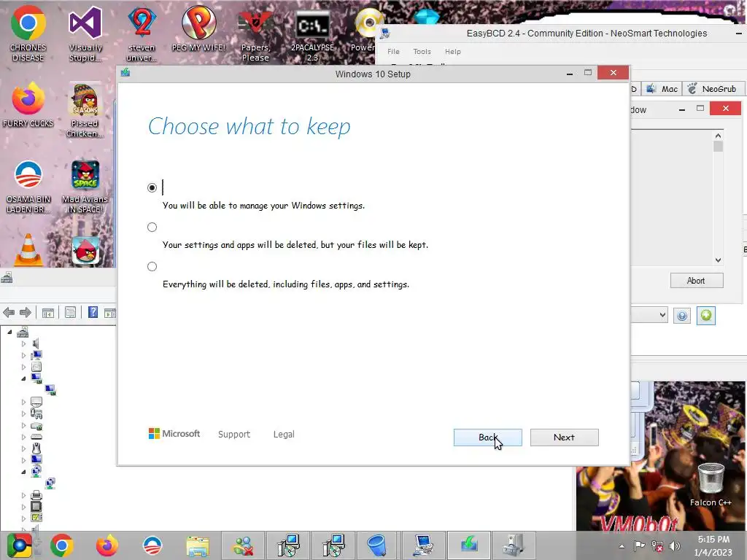The height and width of the screenshot is (560, 747).
Task: Open the Start button on the taskbar
Action: [20, 545]
